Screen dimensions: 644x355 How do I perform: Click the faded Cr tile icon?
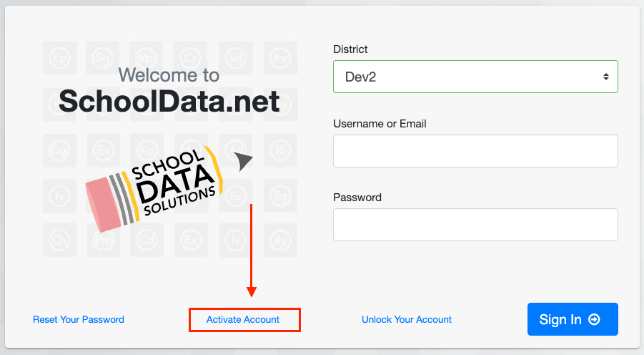(x=191, y=58)
